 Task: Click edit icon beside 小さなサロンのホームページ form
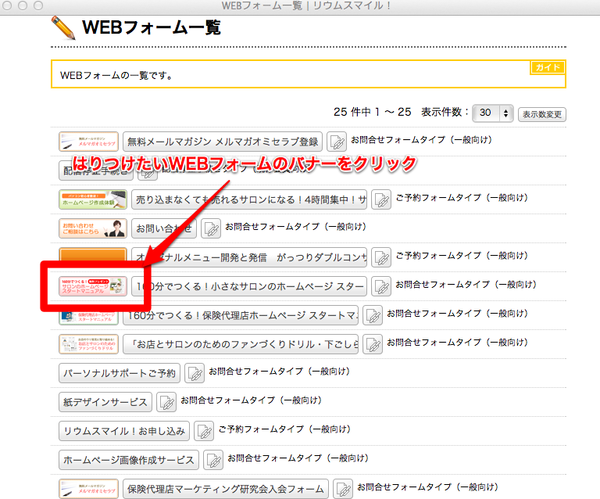point(381,286)
